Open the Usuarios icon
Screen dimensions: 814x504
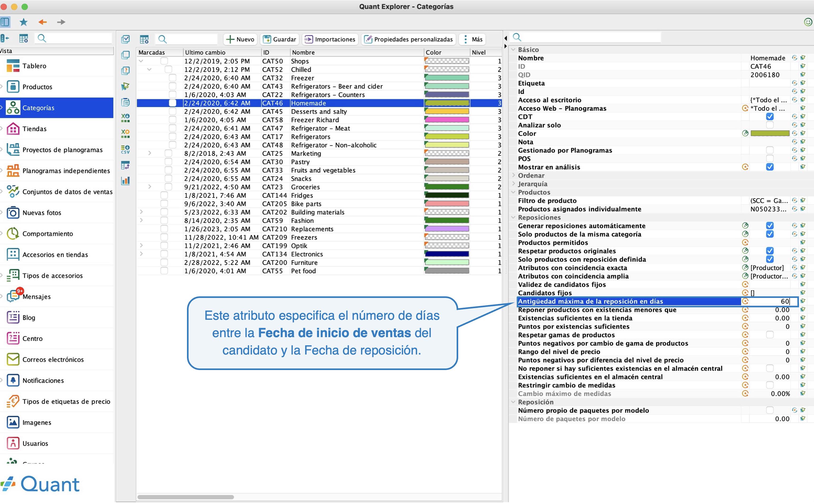(x=13, y=443)
